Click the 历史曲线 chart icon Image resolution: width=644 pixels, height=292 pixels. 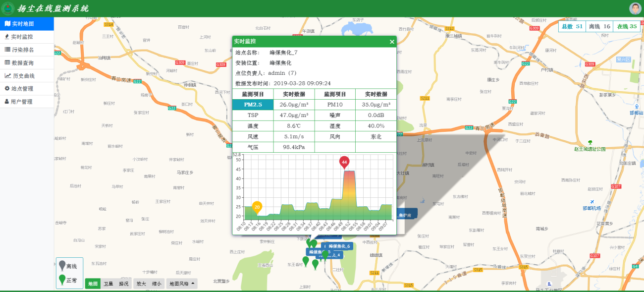point(7,76)
